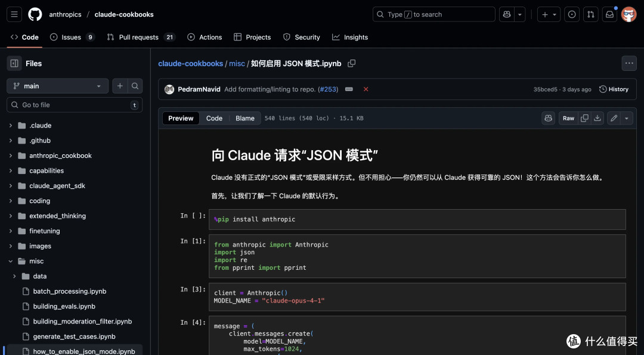This screenshot has width=644, height=355.
Task: Expand the finetuning folder
Action: [x=11, y=231]
